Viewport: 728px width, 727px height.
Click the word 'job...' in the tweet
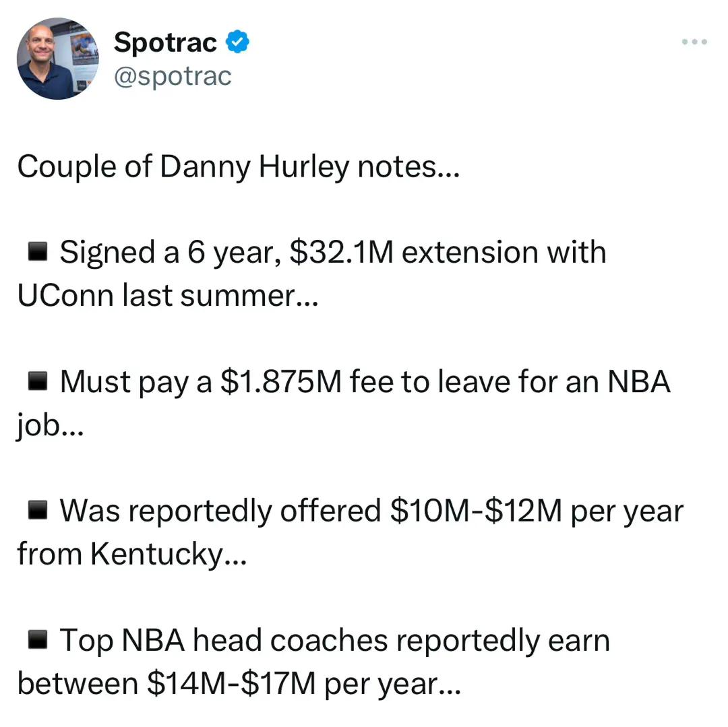[x=50, y=425]
